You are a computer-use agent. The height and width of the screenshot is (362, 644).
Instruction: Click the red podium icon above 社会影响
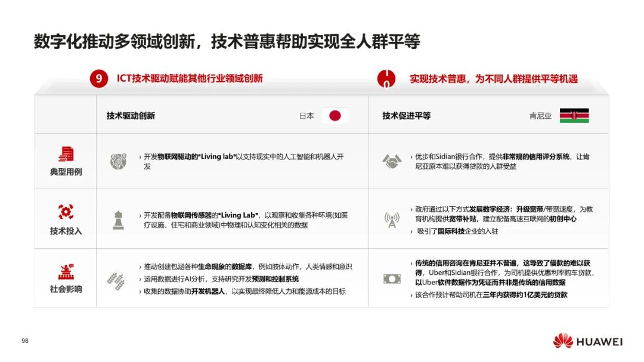(66, 271)
